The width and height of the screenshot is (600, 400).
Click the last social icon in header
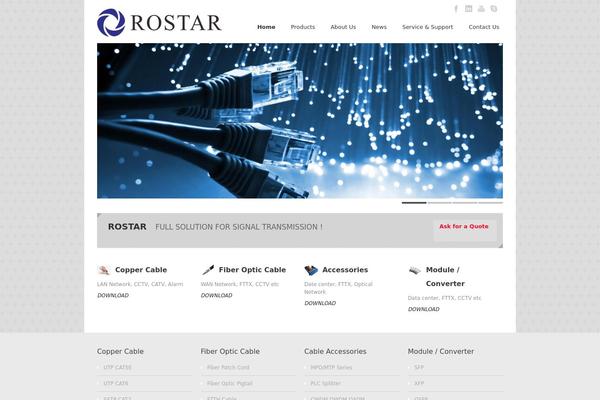click(x=494, y=8)
